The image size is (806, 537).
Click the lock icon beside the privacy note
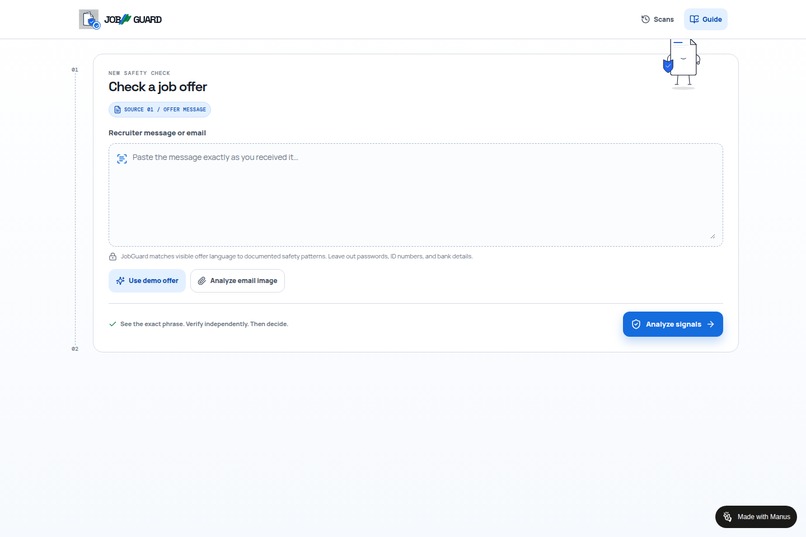(x=113, y=256)
